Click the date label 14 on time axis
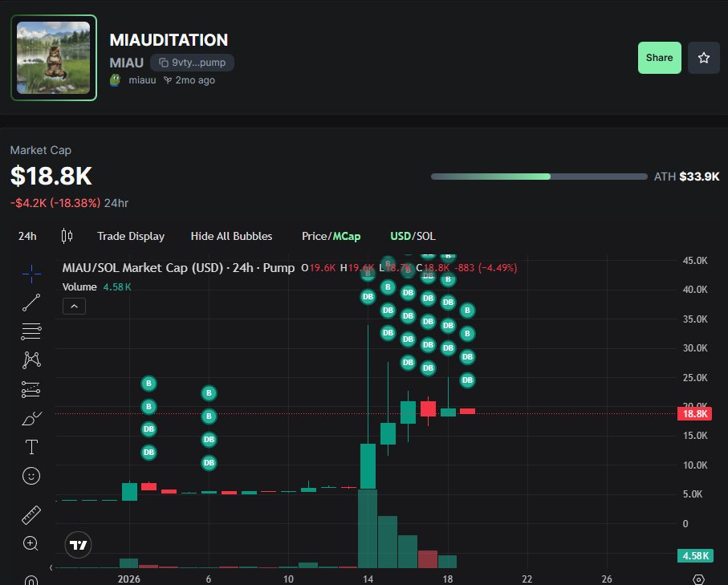This screenshot has width=728, height=585. pos(368,579)
